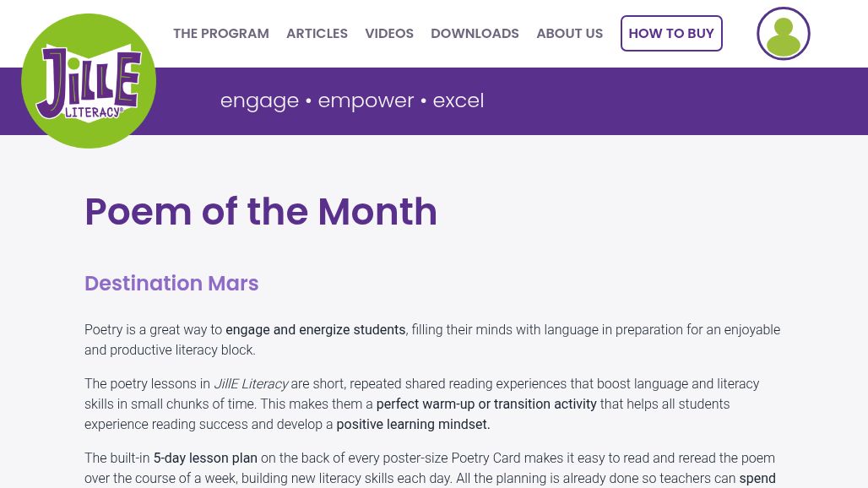Click the word engage in purple banner
Image resolution: width=868 pixels, height=488 pixels.
(x=259, y=102)
